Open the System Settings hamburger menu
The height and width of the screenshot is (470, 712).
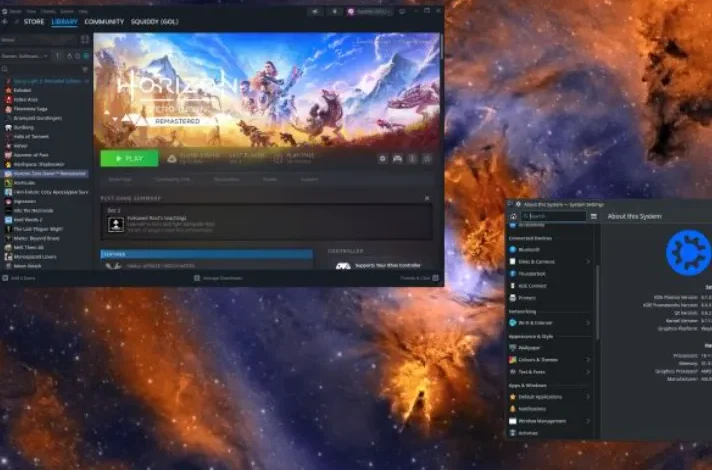click(593, 217)
